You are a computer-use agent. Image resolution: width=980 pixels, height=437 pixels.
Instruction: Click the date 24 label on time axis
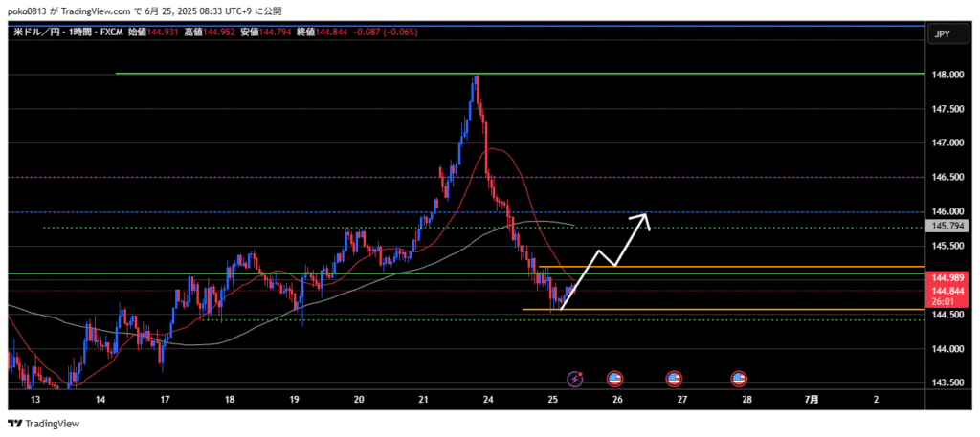pyautogui.click(x=488, y=399)
